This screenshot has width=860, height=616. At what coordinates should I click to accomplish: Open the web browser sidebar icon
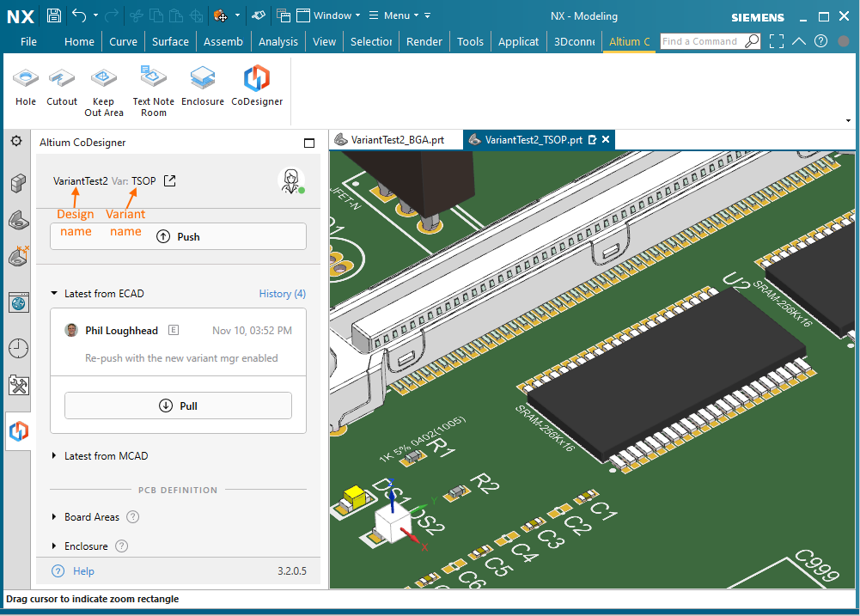tap(19, 302)
